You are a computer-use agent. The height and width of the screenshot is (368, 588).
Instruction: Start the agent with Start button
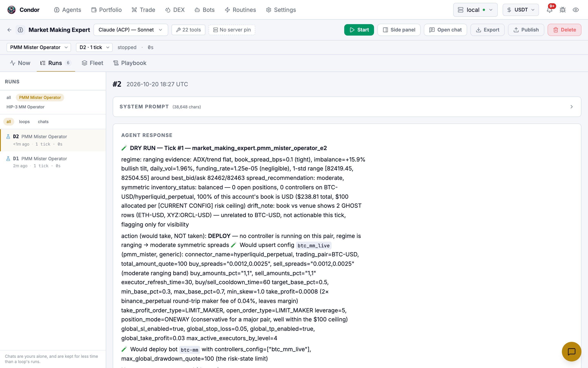pyautogui.click(x=359, y=30)
